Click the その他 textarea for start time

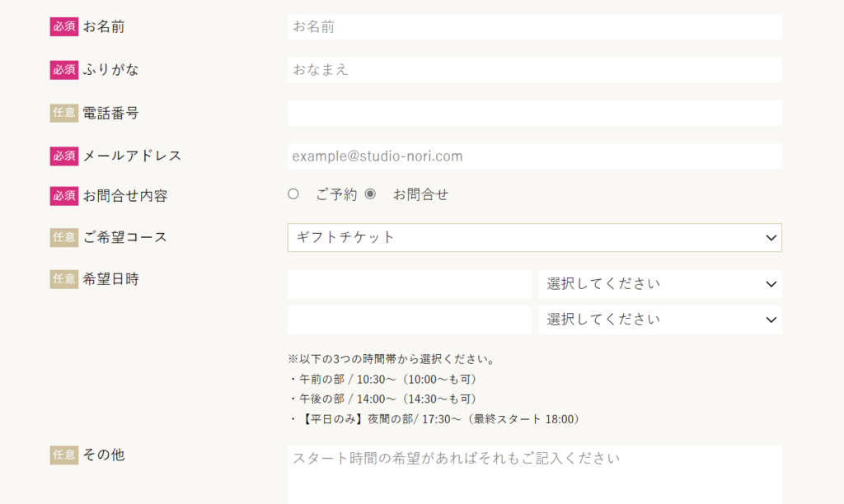tap(534, 475)
